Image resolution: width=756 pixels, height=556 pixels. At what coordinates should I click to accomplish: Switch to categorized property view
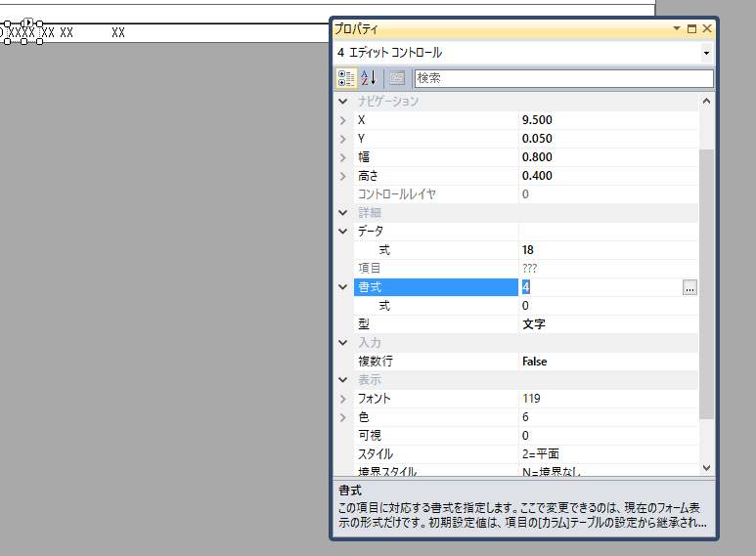(346, 78)
